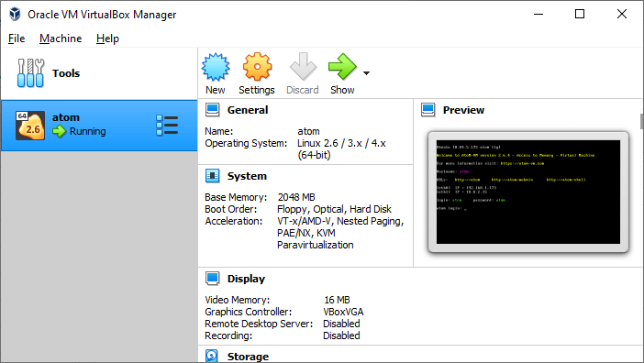Click the Display section screen icon

click(213, 279)
